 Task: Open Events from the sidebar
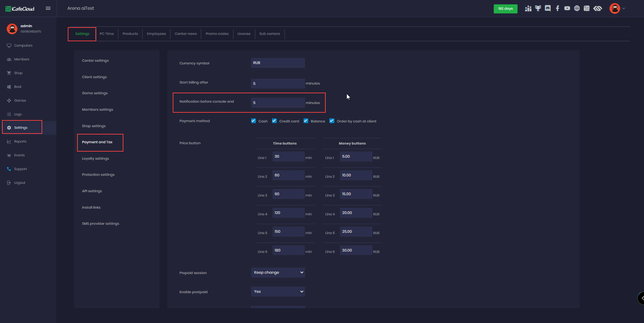(x=19, y=155)
